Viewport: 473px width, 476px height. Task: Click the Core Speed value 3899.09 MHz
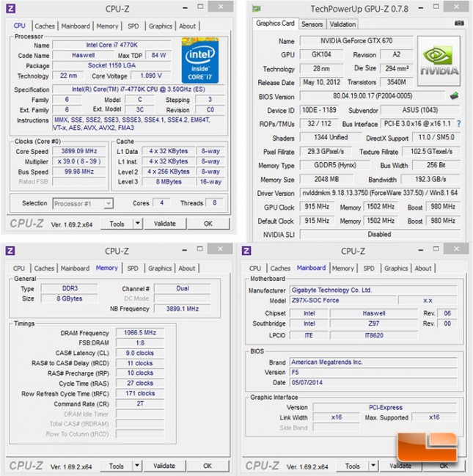point(79,151)
